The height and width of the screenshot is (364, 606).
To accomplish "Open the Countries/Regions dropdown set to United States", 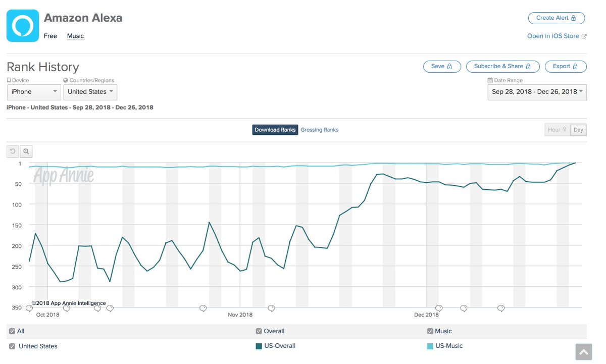I will 90,92.
